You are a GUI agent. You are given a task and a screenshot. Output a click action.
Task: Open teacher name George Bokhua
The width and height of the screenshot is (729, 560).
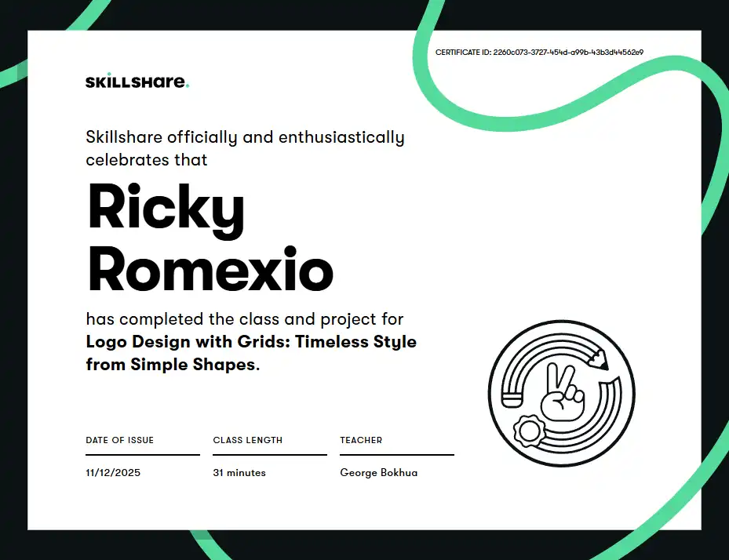(378, 473)
